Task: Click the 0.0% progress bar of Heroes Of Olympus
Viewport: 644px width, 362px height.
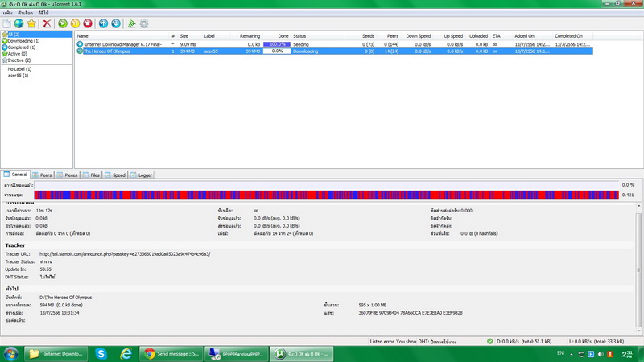Action: coord(277,51)
